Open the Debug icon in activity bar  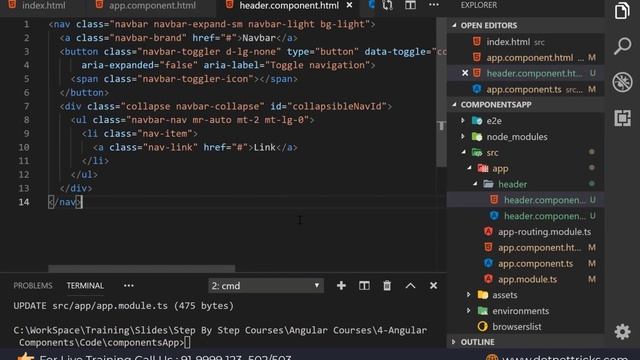[622, 82]
